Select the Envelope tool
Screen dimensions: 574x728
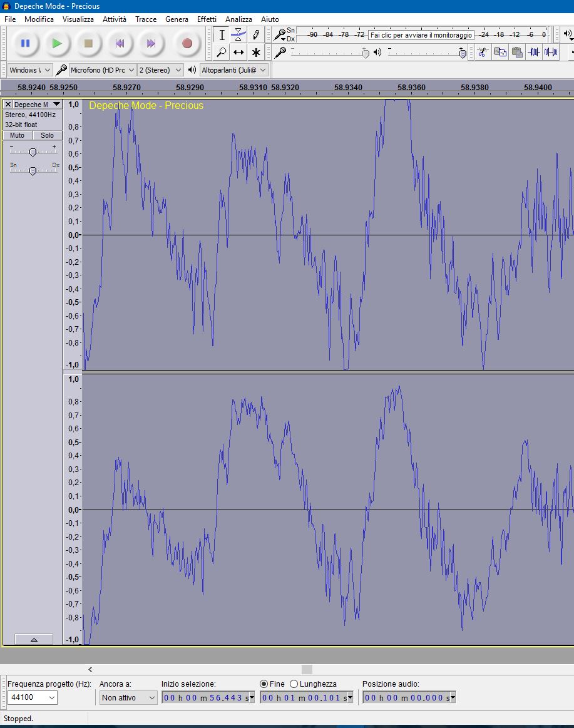point(238,35)
